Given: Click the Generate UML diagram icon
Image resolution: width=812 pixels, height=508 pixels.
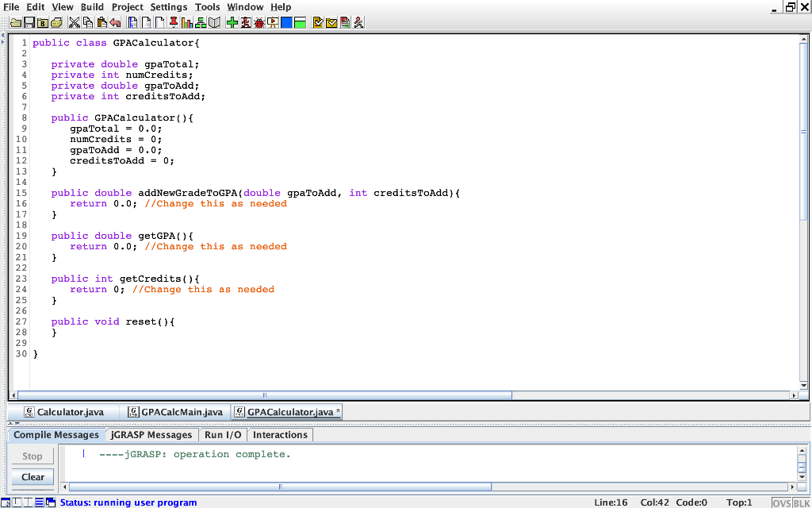Looking at the screenshot, I should point(201,22).
